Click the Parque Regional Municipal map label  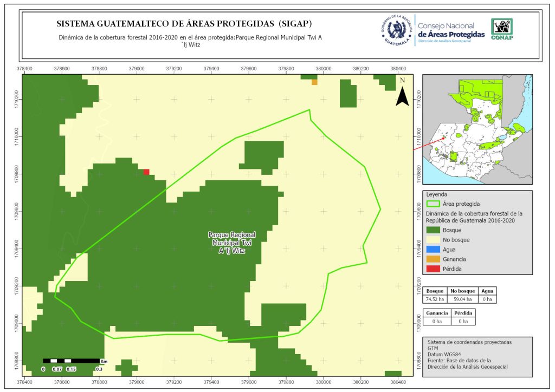click(x=232, y=243)
